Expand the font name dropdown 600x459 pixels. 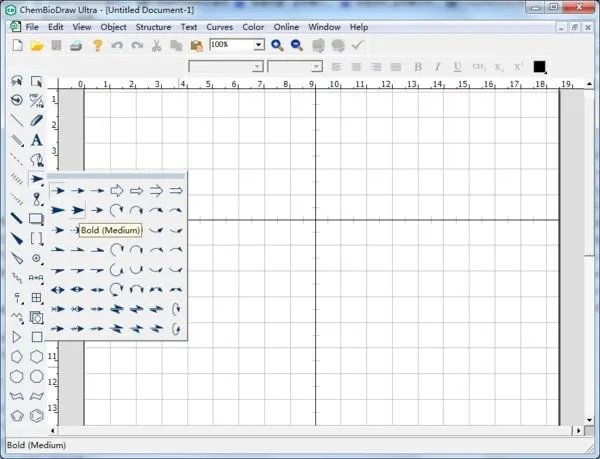coord(257,67)
